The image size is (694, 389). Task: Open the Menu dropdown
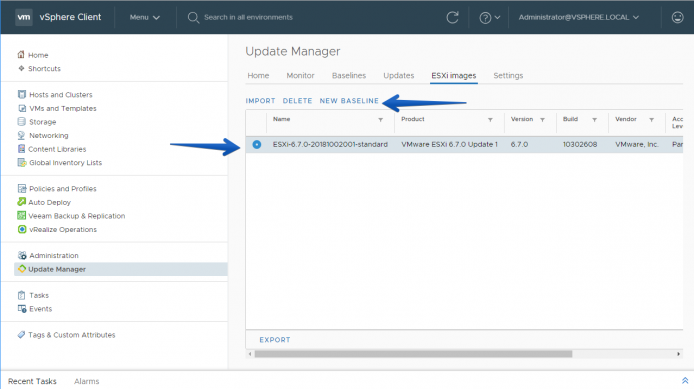pyautogui.click(x=144, y=17)
